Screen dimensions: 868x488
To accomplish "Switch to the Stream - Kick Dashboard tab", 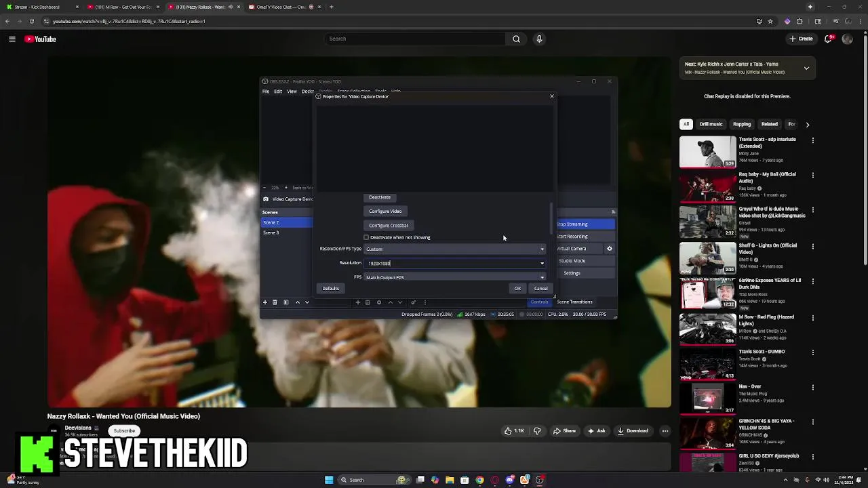I will (41, 7).
